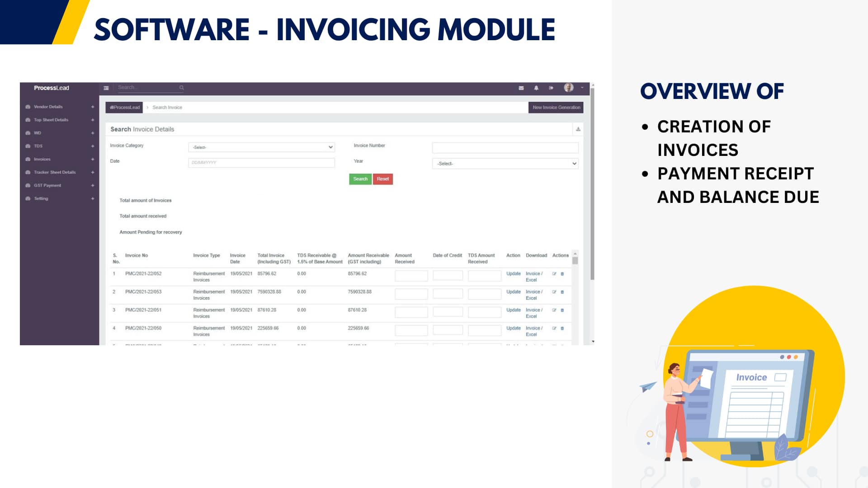The height and width of the screenshot is (488, 868).
Task: Open the Invoice Category dropdown
Action: [261, 147]
